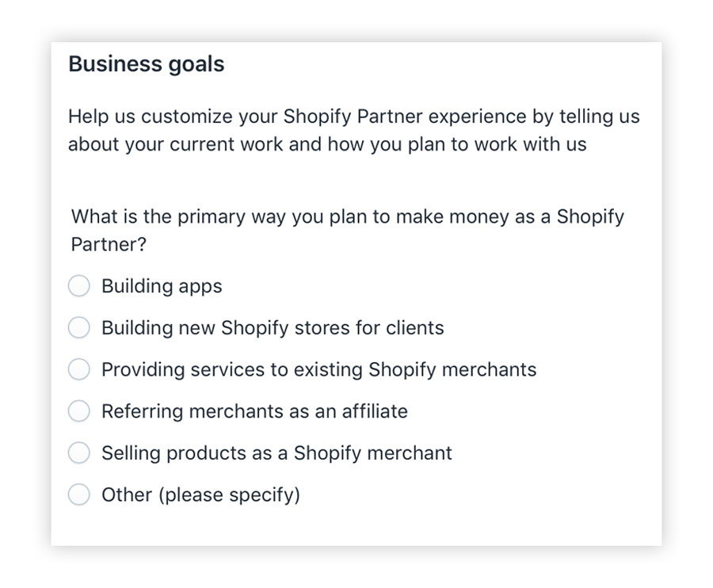Click the word 'goals' in the heading
Image resolution: width=713 pixels, height=588 pixels.
[x=196, y=65]
